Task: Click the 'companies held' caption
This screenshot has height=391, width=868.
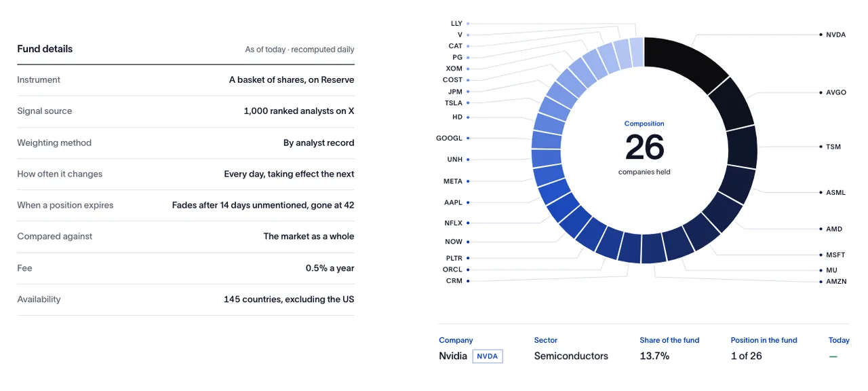Action: (644, 172)
